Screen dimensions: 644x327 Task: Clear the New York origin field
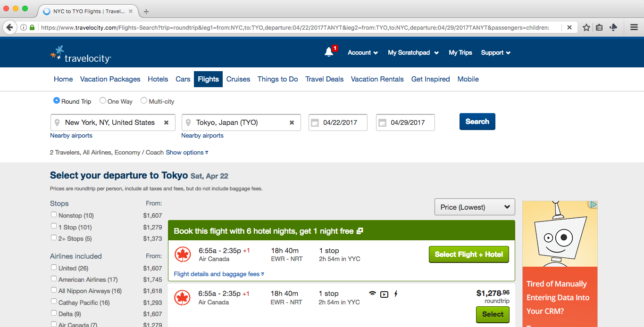coord(166,123)
